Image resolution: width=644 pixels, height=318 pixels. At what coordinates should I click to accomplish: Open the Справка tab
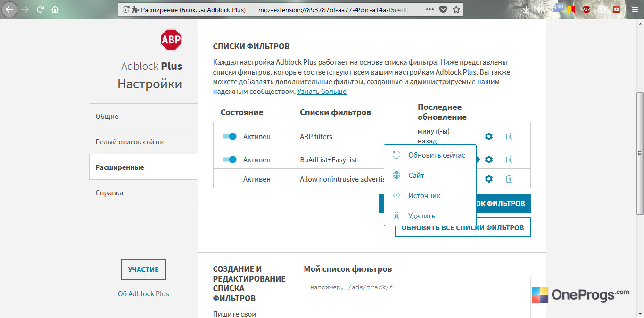coord(143,192)
